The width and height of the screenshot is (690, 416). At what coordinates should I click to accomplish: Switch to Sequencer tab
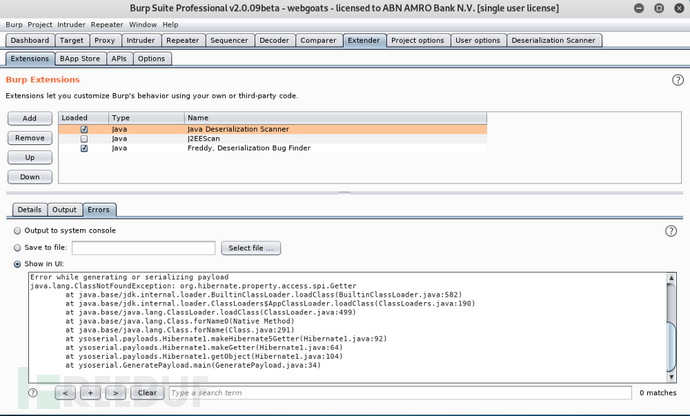click(x=229, y=40)
